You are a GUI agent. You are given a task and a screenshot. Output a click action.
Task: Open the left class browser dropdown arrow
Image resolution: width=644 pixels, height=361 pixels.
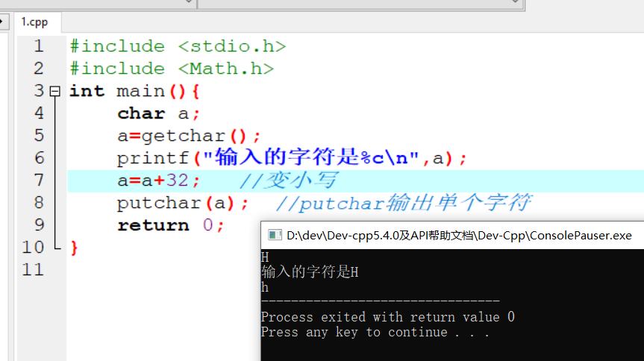click(x=189, y=1)
